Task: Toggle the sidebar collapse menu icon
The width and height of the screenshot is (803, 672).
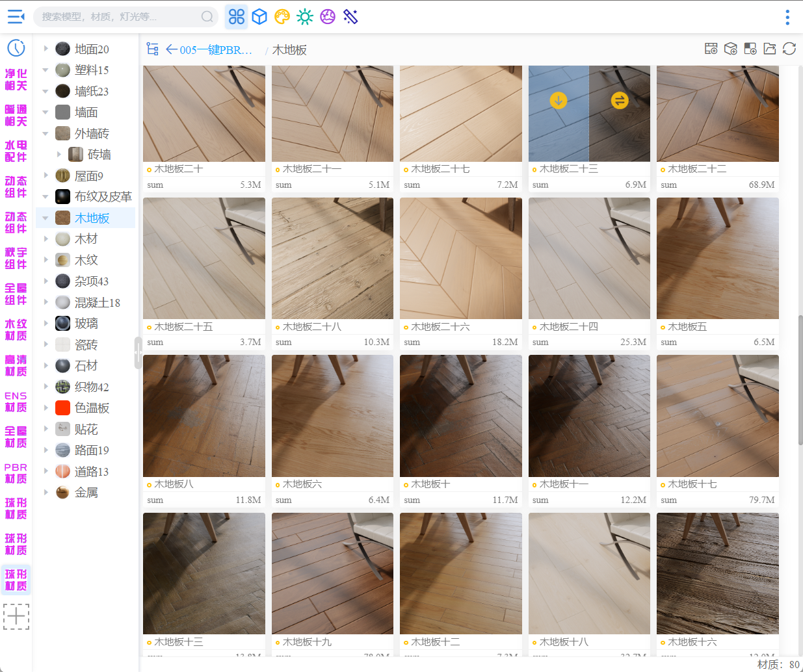Action: pyautogui.click(x=16, y=17)
